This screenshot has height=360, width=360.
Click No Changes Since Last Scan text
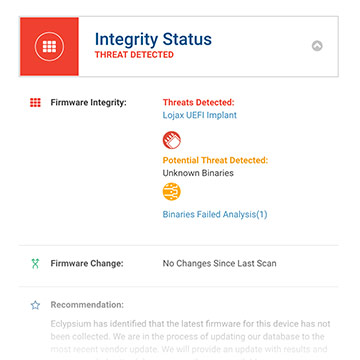[219, 264]
